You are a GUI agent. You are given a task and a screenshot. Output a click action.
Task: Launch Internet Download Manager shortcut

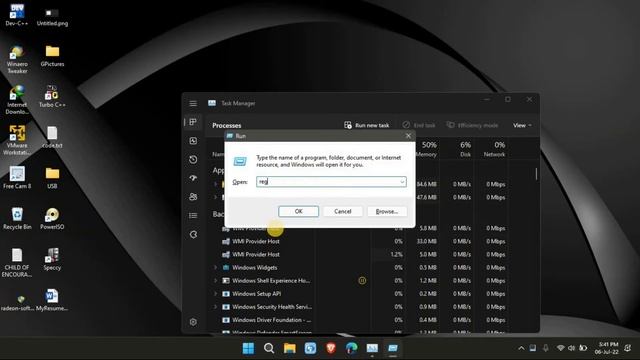pos(17,100)
